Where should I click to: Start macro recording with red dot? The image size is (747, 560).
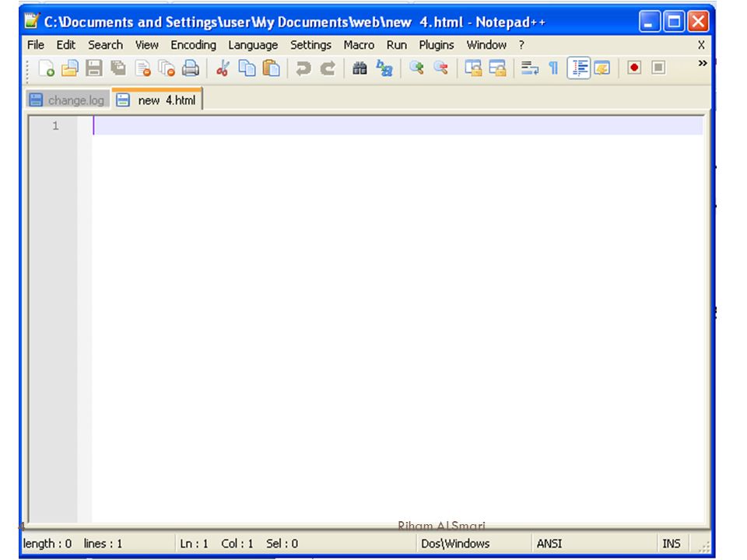(x=634, y=68)
